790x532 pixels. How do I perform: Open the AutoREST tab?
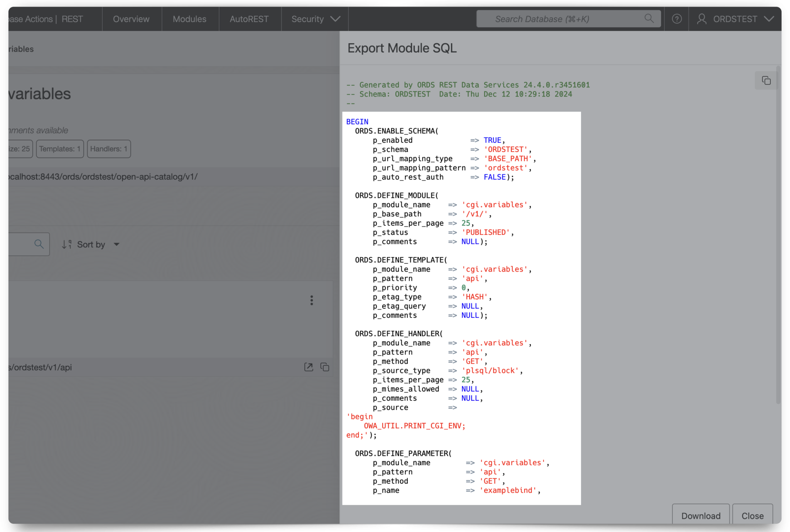pos(249,19)
